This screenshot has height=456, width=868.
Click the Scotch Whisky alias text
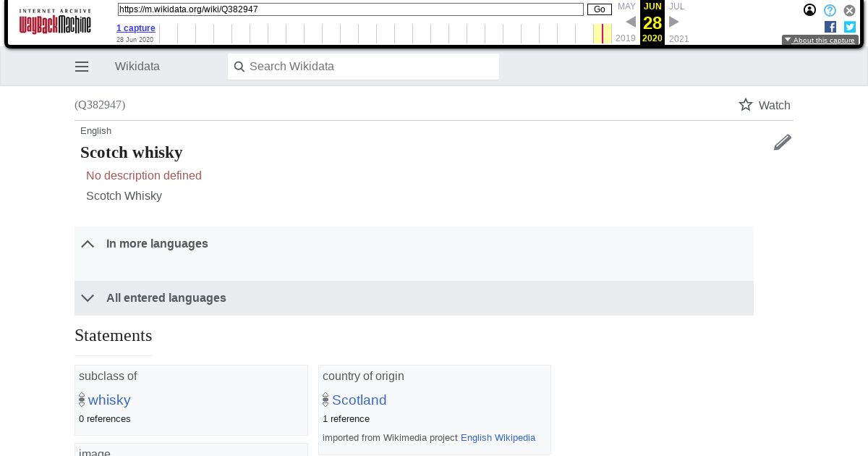point(124,196)
